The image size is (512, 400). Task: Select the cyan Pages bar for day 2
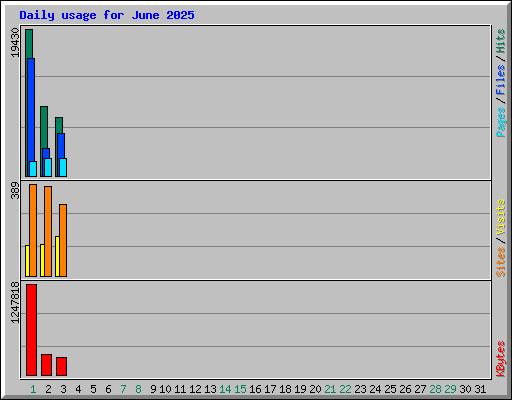pyautogui.click(x=48, y=167)
